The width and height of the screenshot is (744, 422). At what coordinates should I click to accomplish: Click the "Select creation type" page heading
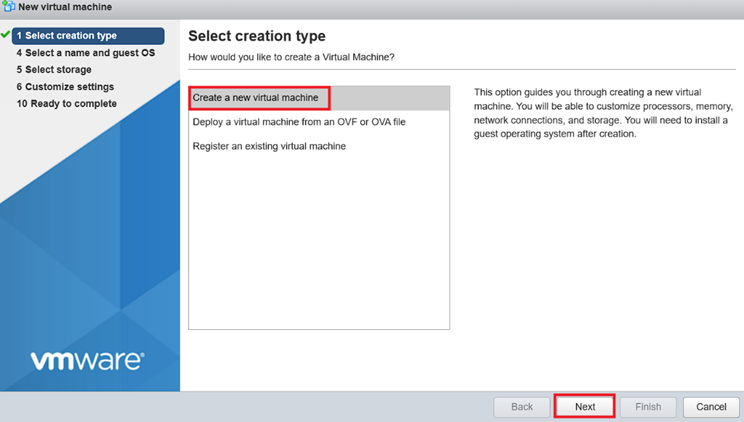click(x=256, y=36)
